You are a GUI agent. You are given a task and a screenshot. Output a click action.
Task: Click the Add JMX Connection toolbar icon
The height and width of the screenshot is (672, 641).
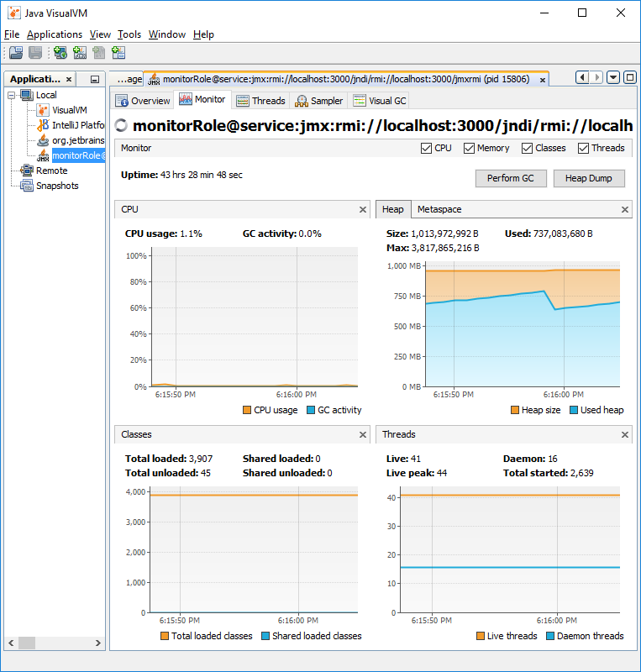[80, 53]
